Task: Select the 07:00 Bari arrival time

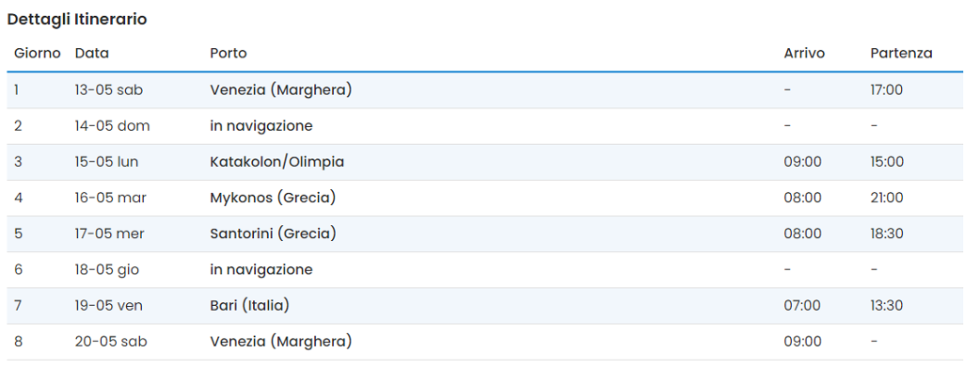Action: coord(802,306)
